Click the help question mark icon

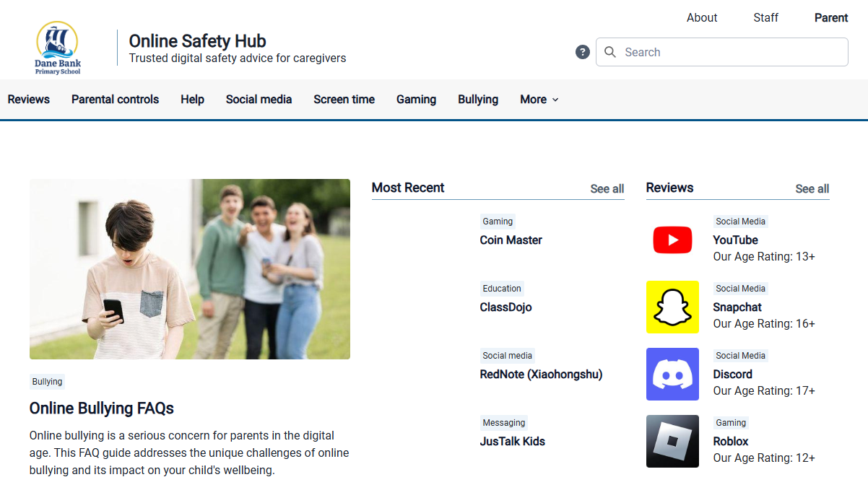(x=583, y=52)
